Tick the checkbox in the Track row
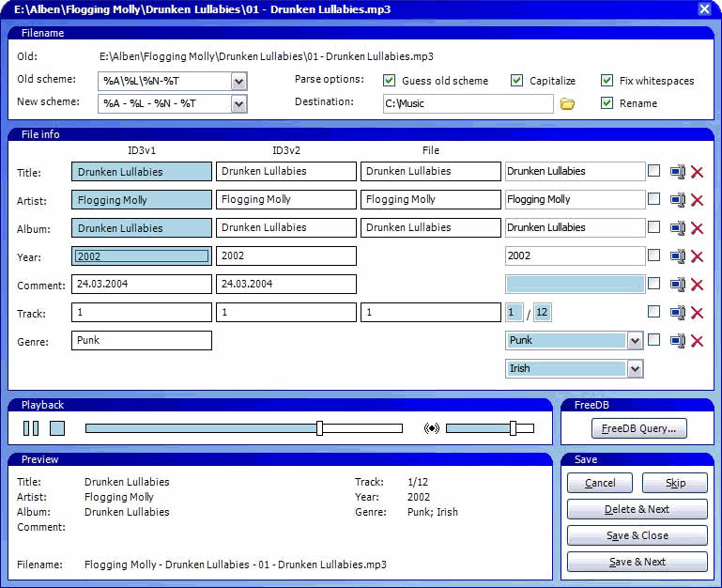722x588 pixels. pyautogui.click(x=653, y=312)
